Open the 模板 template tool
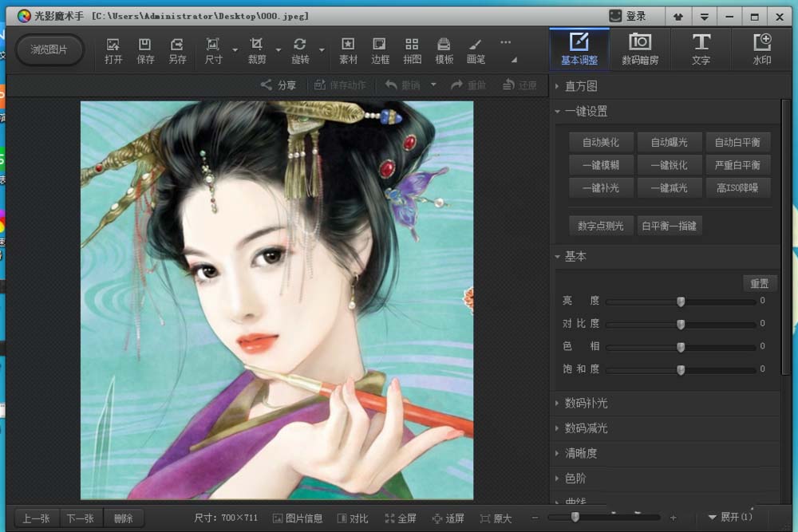 [x=444, y=50]
